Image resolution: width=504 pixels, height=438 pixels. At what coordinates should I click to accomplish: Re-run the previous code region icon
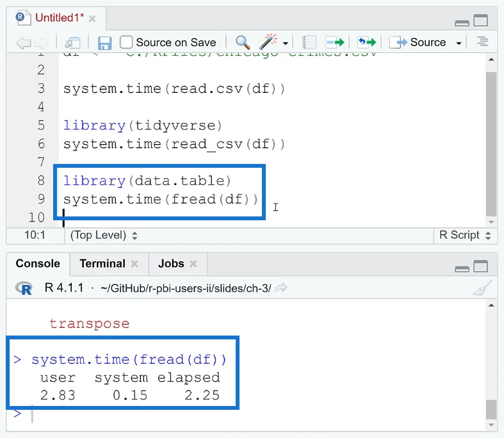[x=367, y=42]
